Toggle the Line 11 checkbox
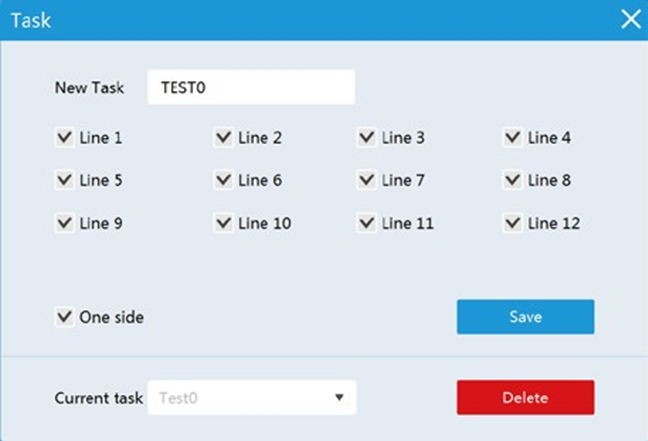 (367, 224)
